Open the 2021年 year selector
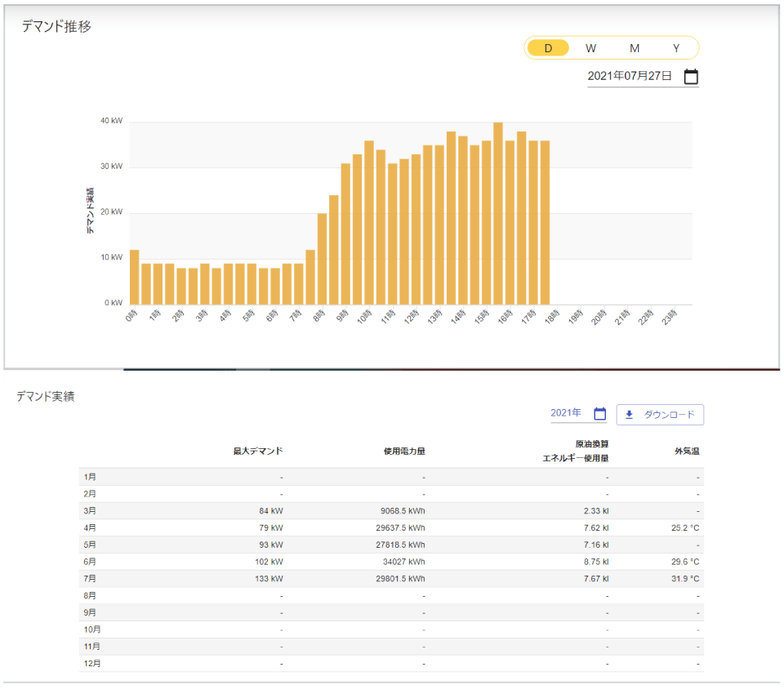The image size is (784, 694). (x=566, y=413)
